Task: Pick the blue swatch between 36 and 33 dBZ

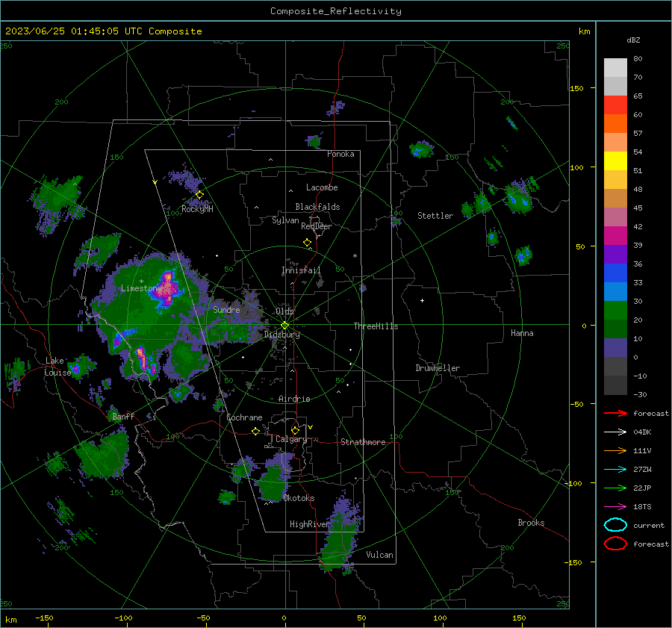Action: click(615, 273)
